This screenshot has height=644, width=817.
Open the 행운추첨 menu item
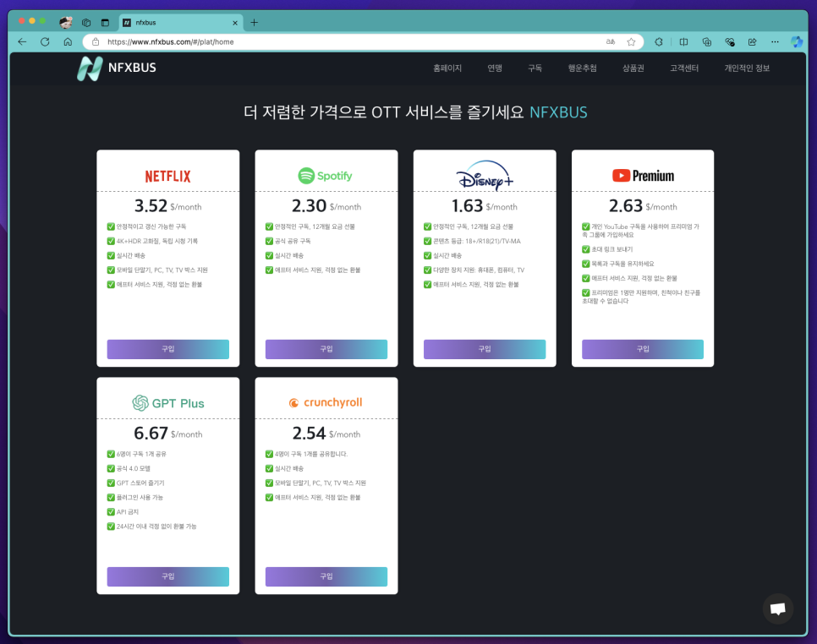582,68
